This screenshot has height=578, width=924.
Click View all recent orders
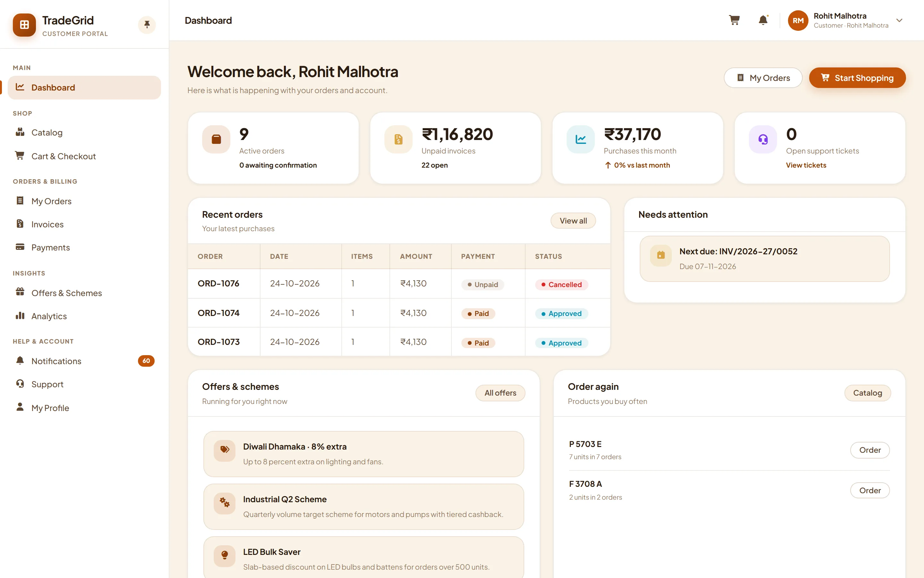(x=573, y=221)
